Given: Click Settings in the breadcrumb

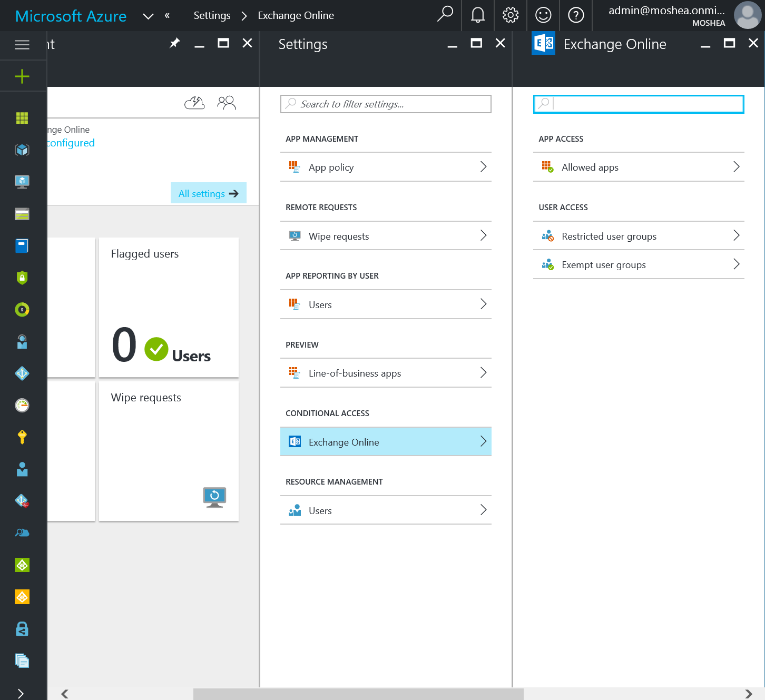Looking at the screenshot, I should coord(212,16).
